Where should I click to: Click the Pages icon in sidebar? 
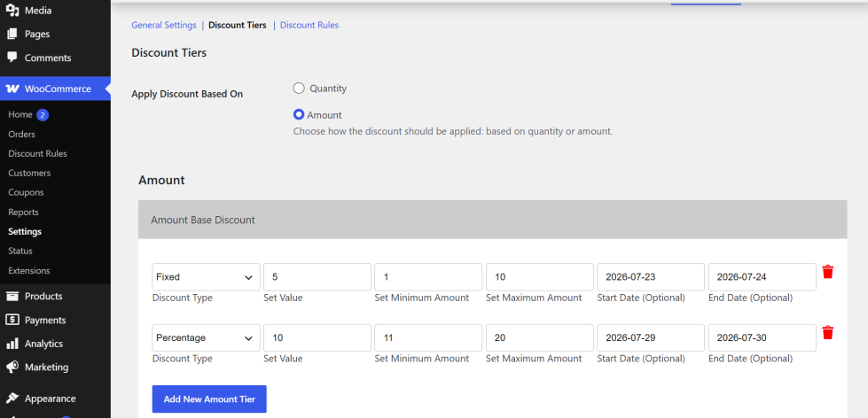pos(12,34)
